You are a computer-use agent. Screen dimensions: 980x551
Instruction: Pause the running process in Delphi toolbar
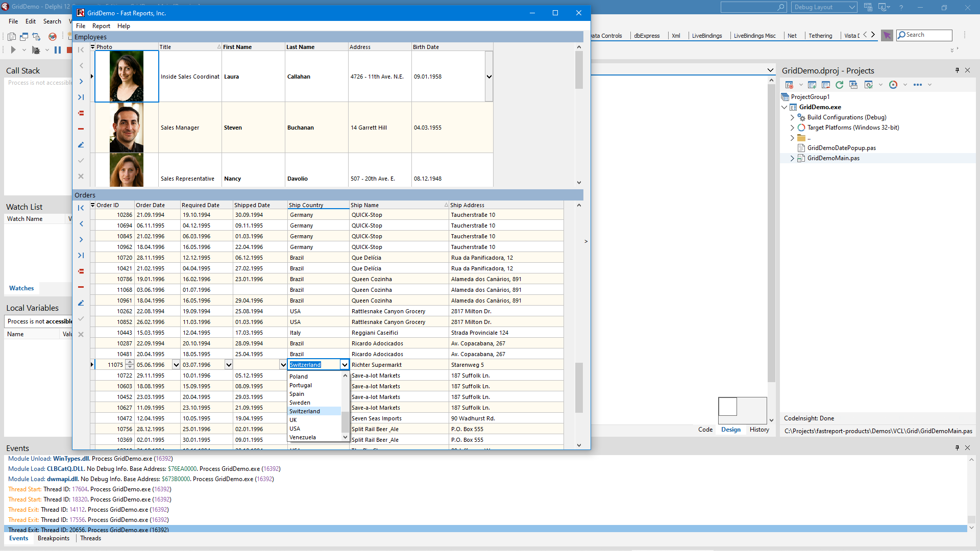point(58,50)
